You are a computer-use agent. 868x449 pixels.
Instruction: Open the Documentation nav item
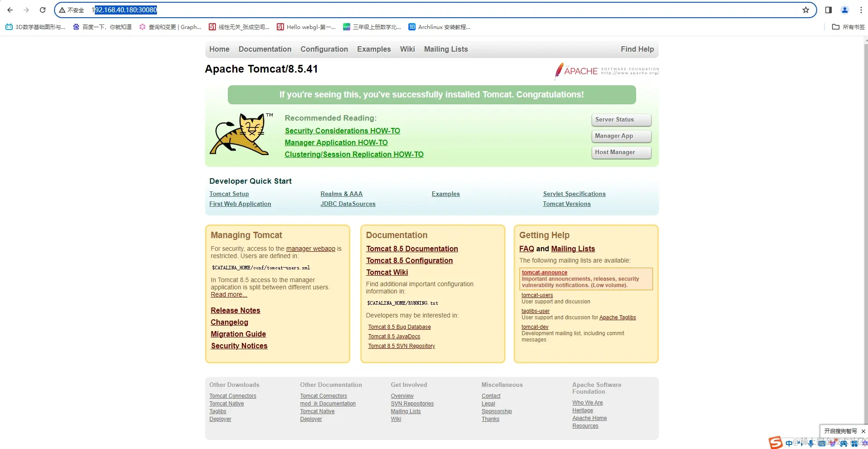coord(265,49)
